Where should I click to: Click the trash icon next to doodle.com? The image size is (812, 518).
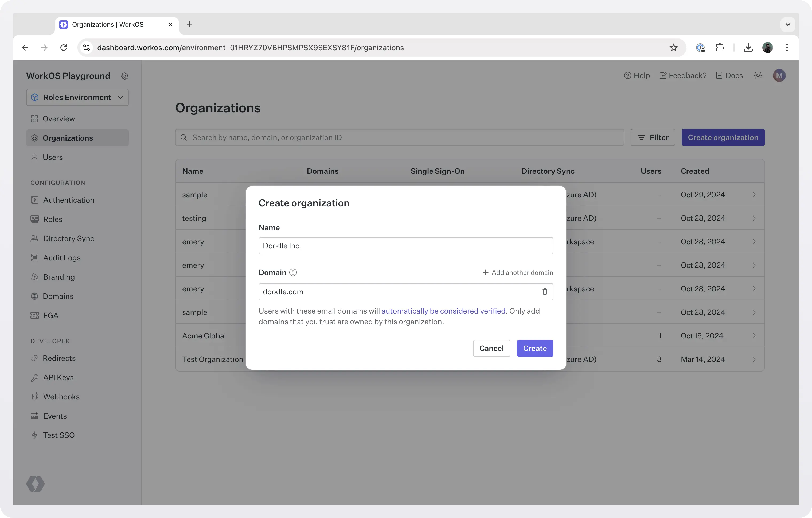pos(545,292)
